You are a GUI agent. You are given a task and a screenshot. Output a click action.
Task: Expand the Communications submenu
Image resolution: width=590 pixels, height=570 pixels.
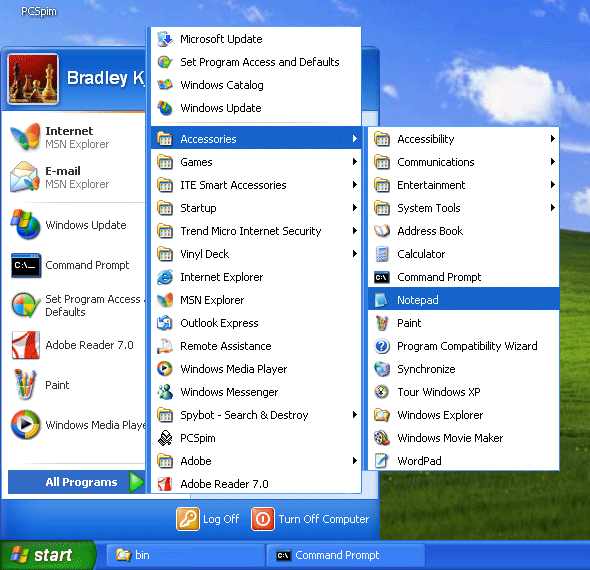coord(463,162)
